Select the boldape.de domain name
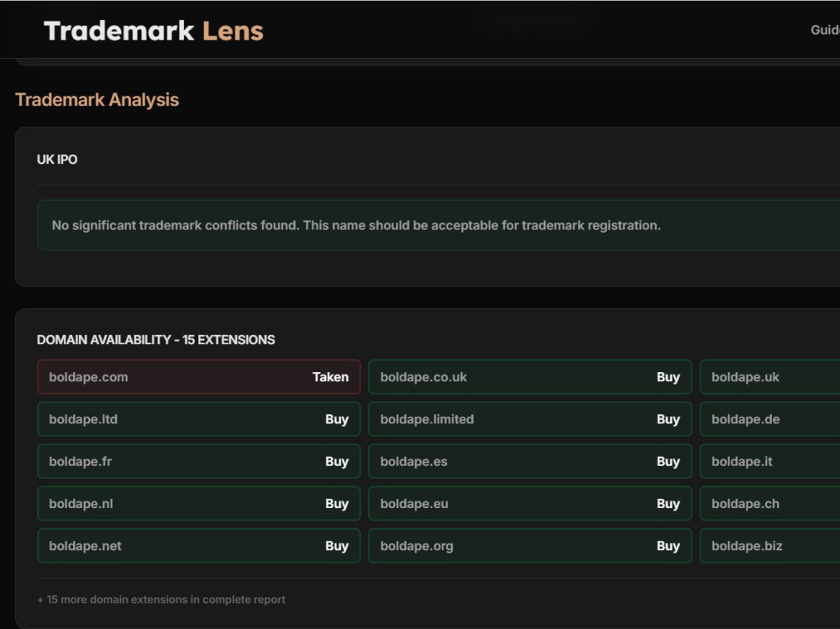This screenshot has height=629, width=840. click(745, 420)
